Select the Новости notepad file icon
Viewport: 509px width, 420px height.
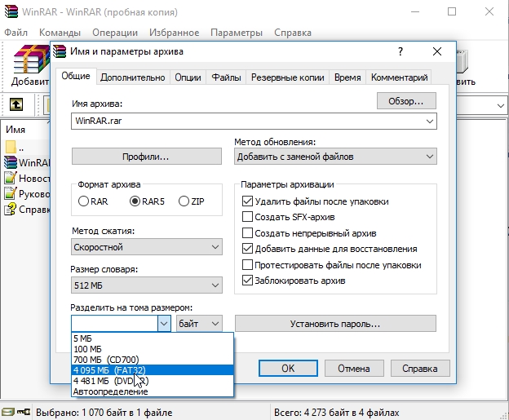(11, 178)
